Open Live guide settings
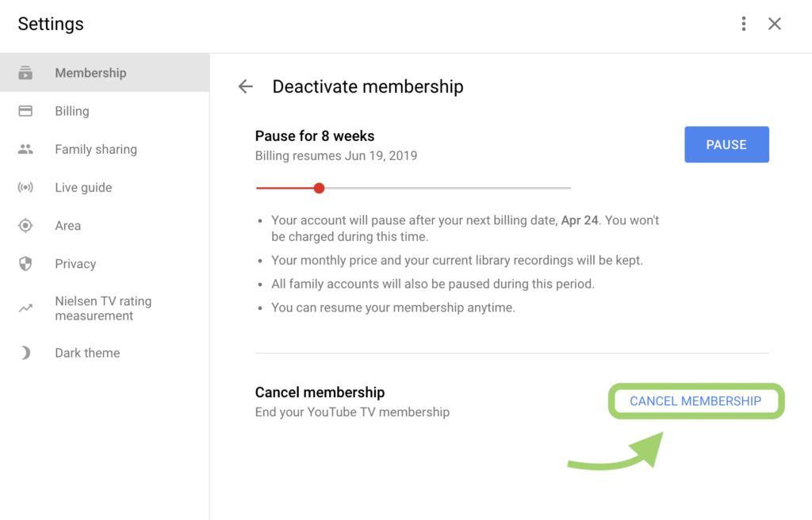This screenshot has height=520, width=812. point(105,187)
